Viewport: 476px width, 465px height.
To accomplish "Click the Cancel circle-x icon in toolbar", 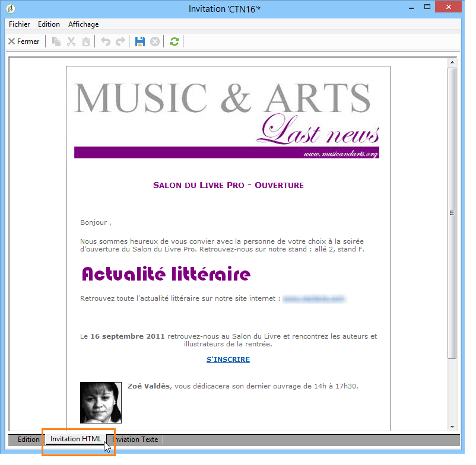I will point(155,42).
